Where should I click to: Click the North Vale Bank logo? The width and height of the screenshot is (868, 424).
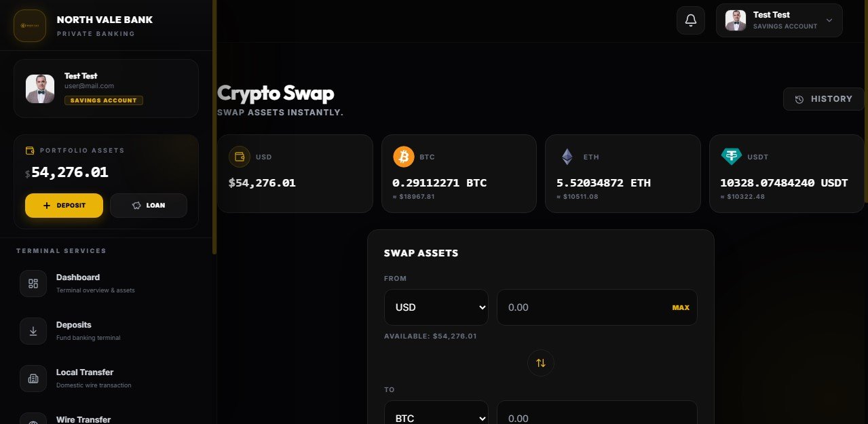pos(30,26)
